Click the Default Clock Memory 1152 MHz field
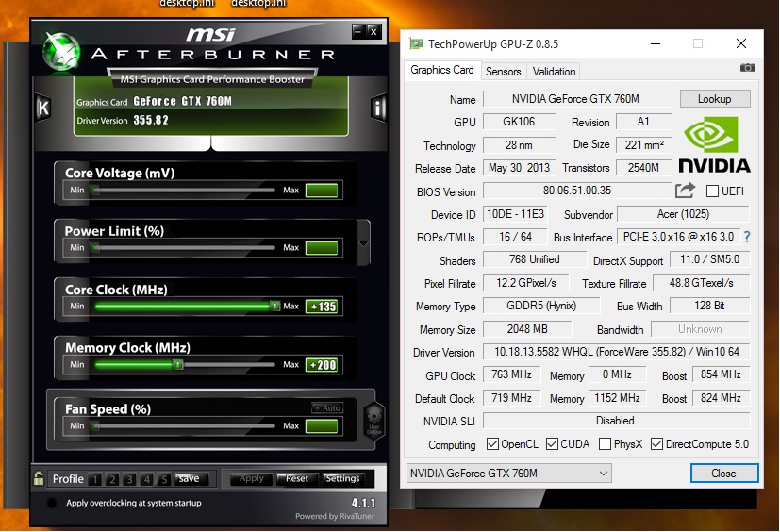Screen dimensions: 780x532 (618, 398)
